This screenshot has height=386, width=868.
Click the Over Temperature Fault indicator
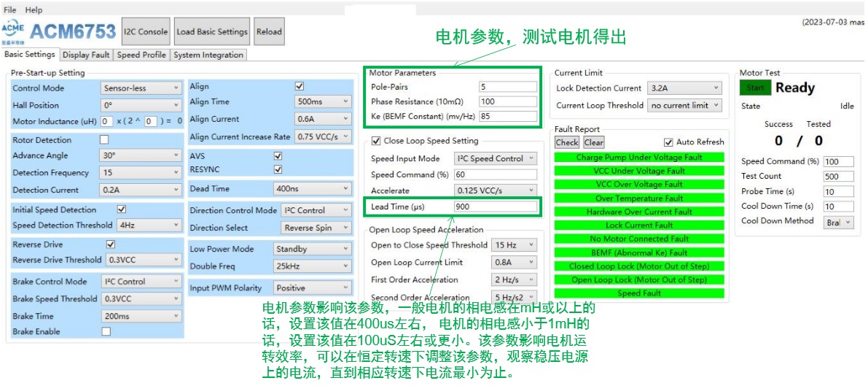tap(639, 198)
